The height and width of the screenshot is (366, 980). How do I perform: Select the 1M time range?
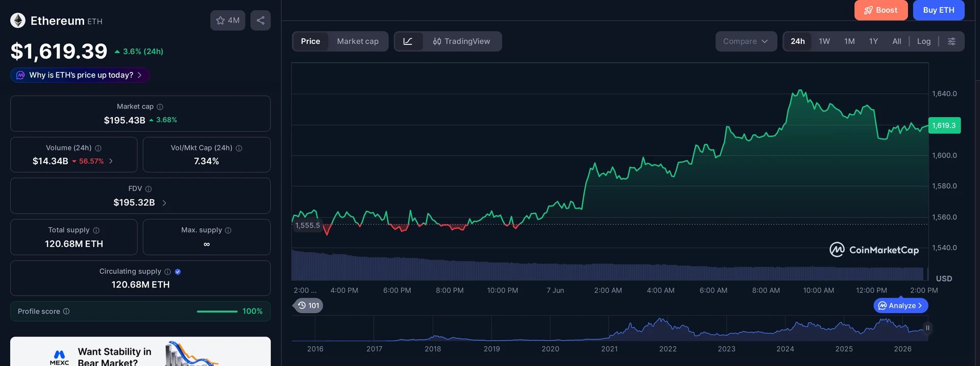pyautogui.click(x=849, y=41)
